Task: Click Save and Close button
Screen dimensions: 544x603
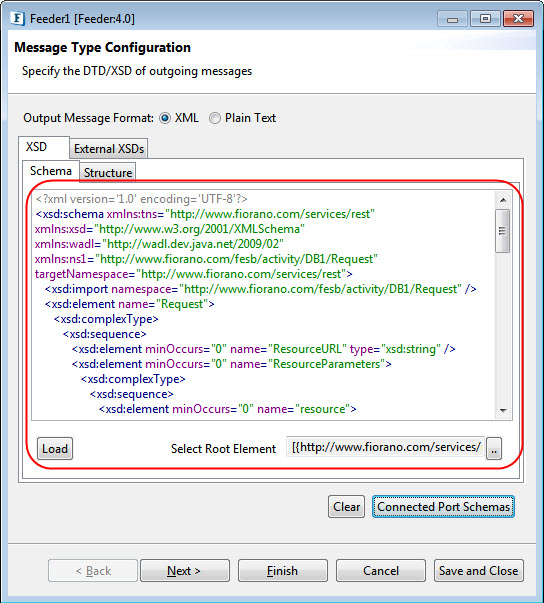Action: (x=479, y=571)
